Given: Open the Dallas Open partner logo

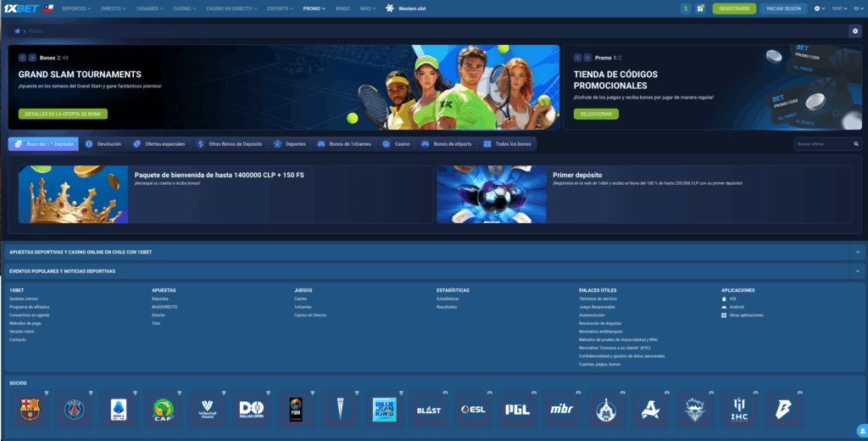Looking at the screenshot, I should pos(251,410).
